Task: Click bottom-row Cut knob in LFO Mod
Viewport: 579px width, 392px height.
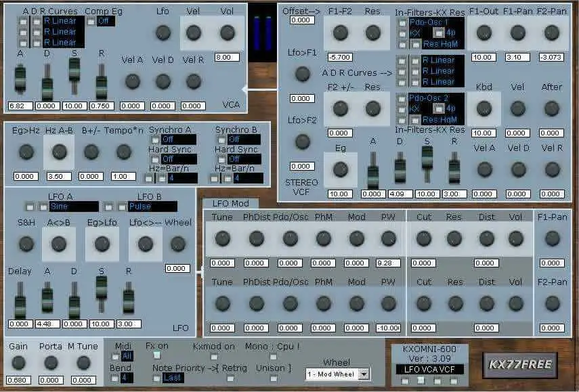Action: pos(423,304)
